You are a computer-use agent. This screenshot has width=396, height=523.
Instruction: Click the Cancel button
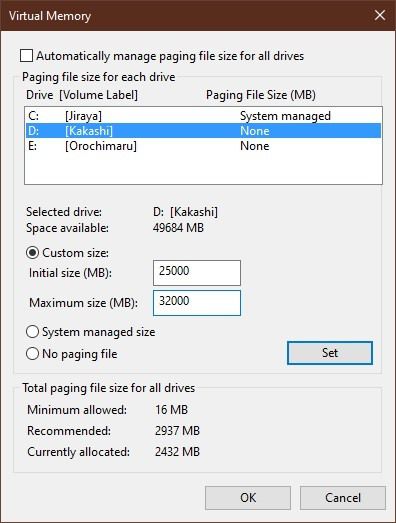click(x=343, y=498)
